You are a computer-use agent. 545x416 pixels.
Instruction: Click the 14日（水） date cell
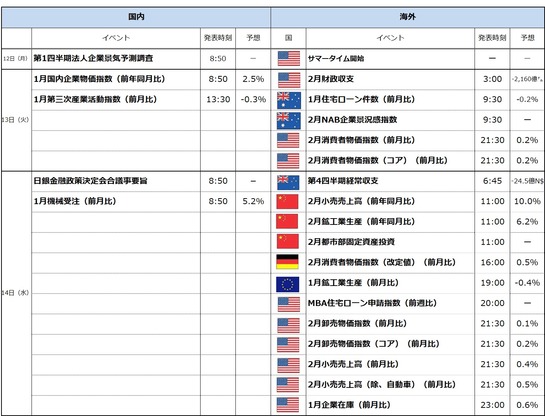point(16,293)
